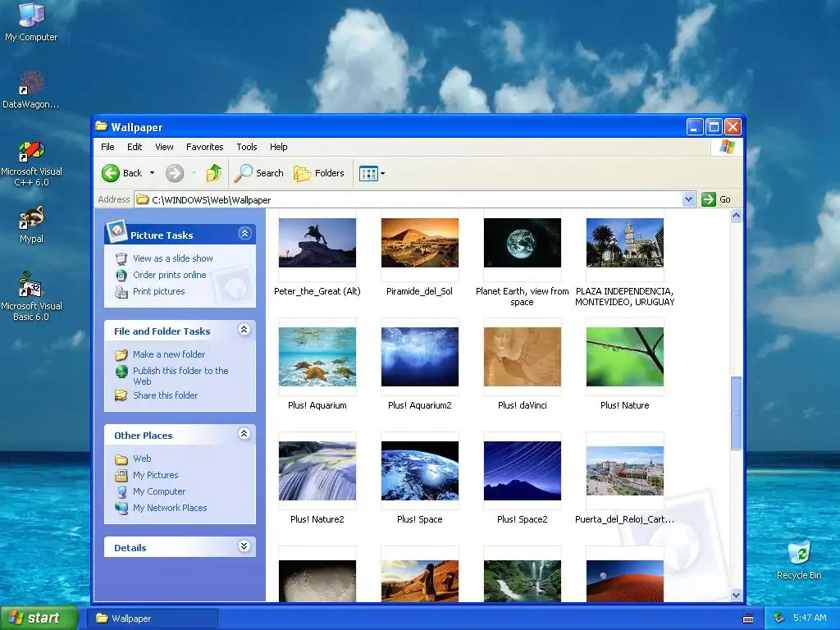Select Planet Earth view from space thumbnail

[x=523, y=243]
